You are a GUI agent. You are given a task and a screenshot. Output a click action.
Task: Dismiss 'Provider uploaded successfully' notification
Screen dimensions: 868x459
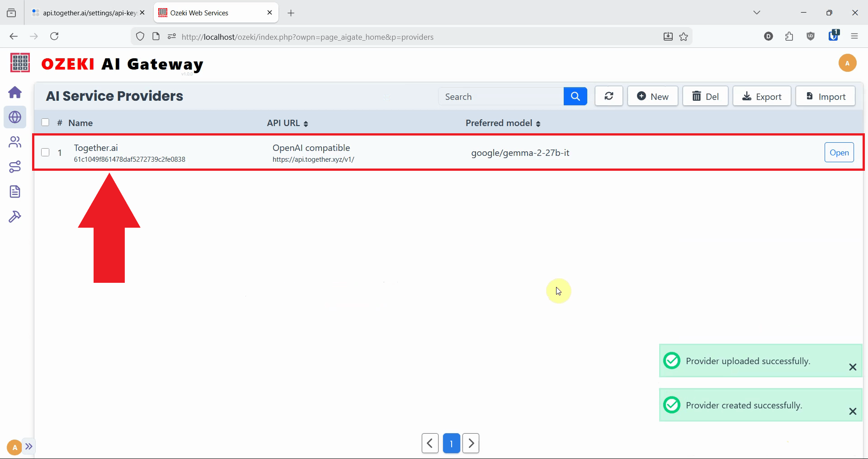(x=853, y=367)
